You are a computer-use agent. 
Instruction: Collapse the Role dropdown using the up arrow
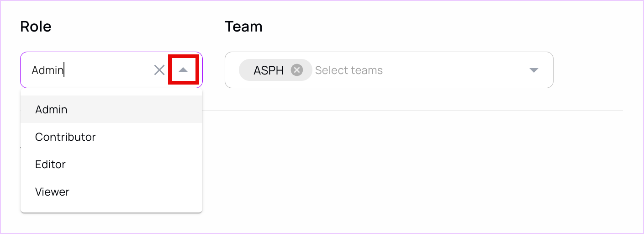(183, 70)
